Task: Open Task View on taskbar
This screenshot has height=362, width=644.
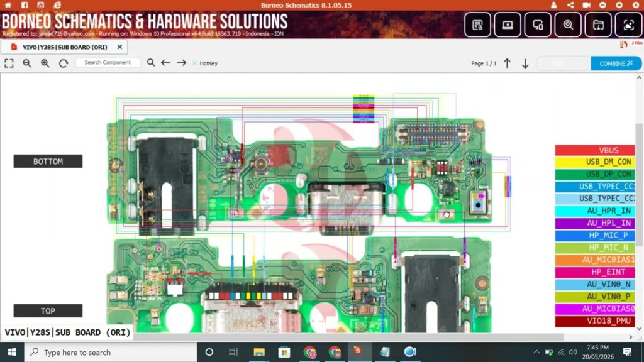Action: [x=233, y=352]
